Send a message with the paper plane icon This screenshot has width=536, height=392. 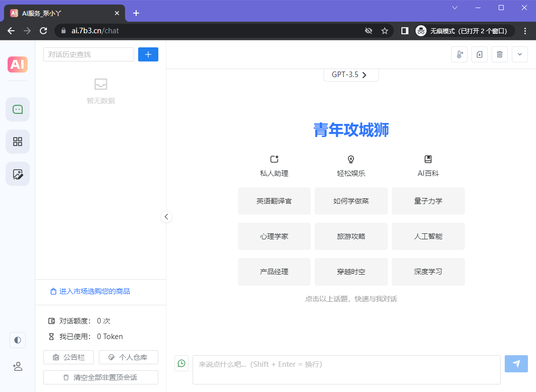(516, 363)
